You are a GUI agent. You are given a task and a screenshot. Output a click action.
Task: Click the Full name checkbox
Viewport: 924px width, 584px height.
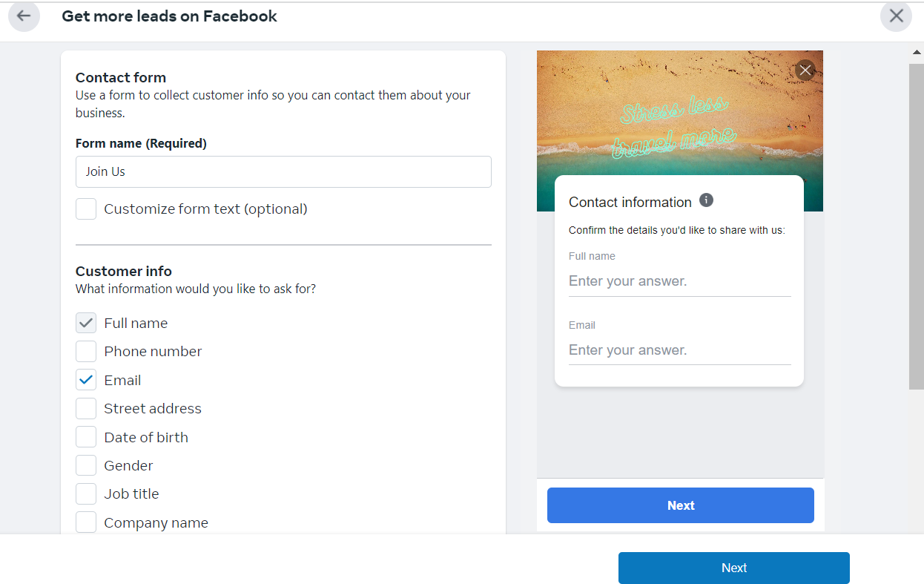pyautogui.click(x=86, y=323)
